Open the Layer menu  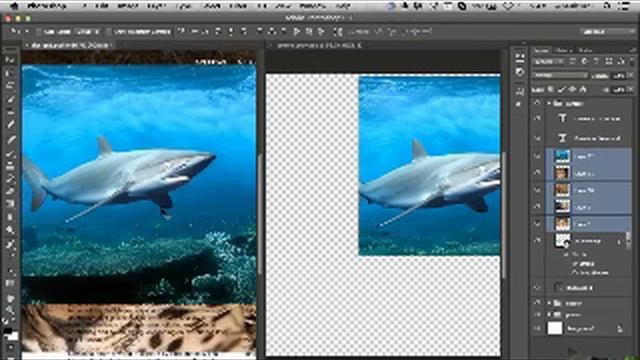(156, 6)
